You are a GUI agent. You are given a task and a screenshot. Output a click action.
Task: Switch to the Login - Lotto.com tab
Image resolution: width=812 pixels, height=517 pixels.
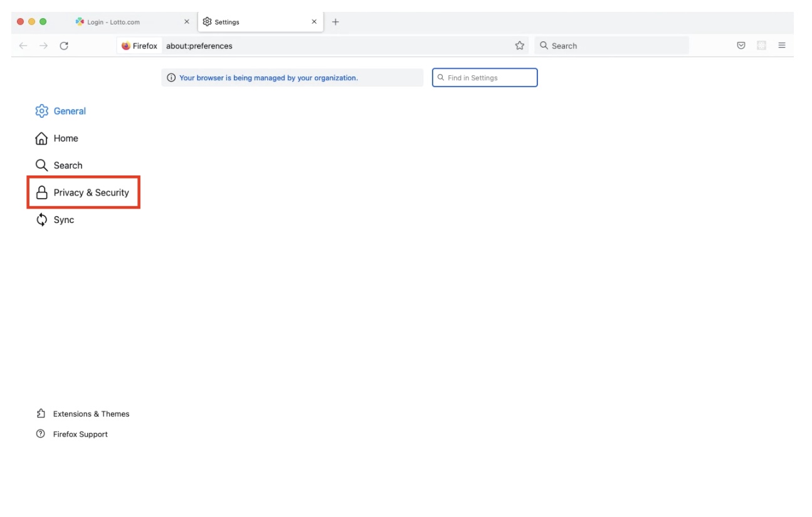[x=132, y=22]
